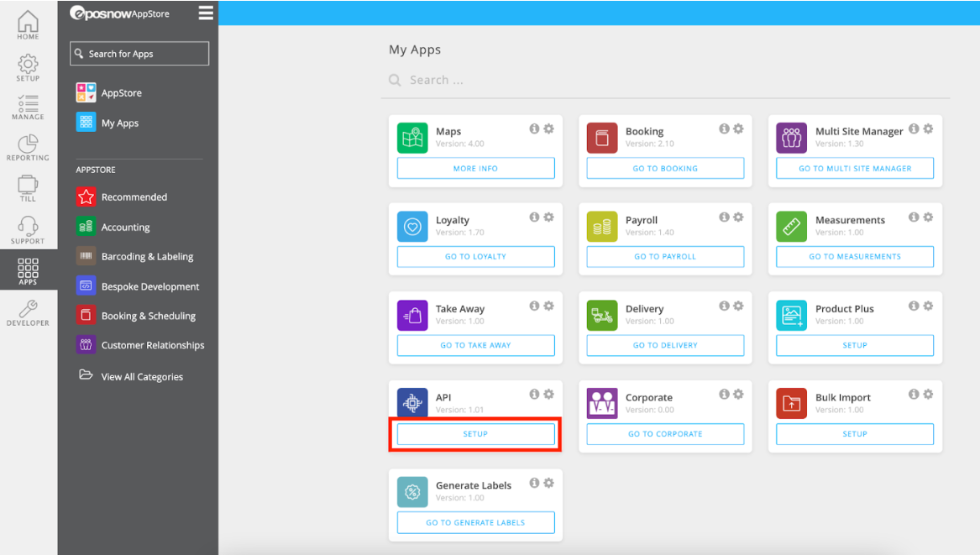This screenshot has height=555, width=980.
Task: Click the Search for Apps field
Action: [x=139, y=54]
